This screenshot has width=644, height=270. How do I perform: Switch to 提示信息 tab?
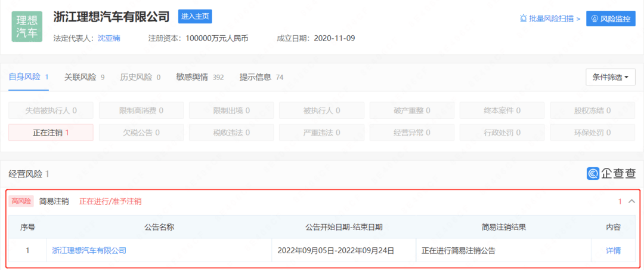click(x=262, y=77)
